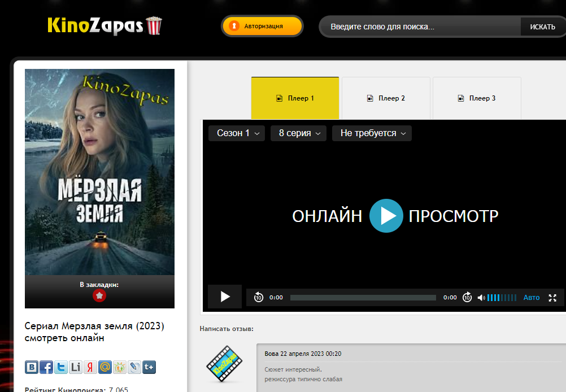Image resolution: width=566 pixels, height=392 pixels.
Task: Click the elapsed time 0:00 on left
Action: click(276, 298)
